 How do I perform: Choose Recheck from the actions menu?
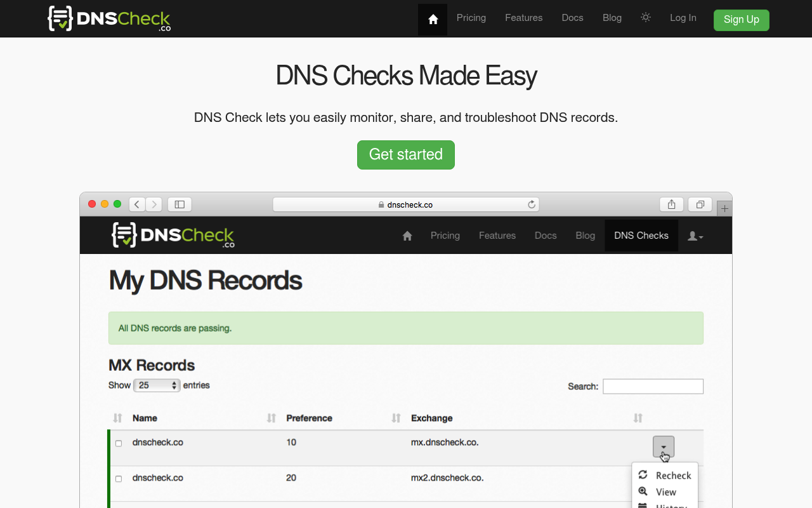click(665, 476)
